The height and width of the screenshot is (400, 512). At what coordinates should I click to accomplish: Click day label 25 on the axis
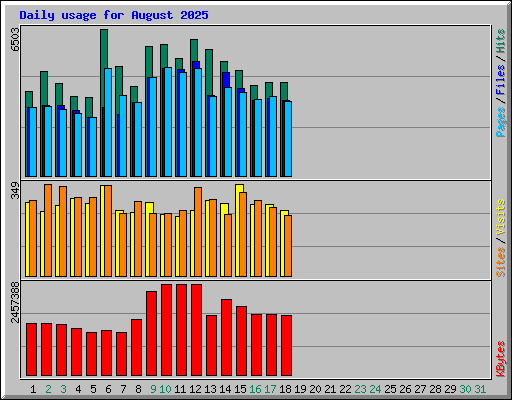pyautogui.click(x=390, y=389)
